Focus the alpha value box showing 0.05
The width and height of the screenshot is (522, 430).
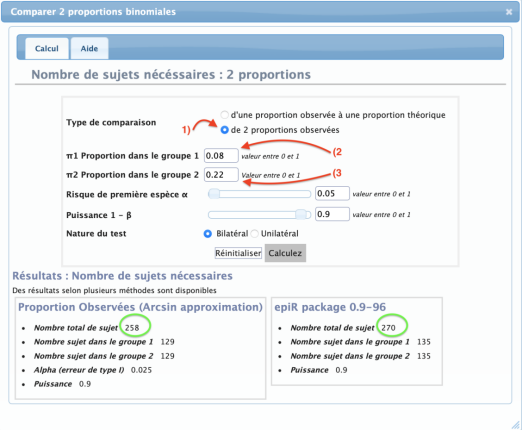point(332,194)
